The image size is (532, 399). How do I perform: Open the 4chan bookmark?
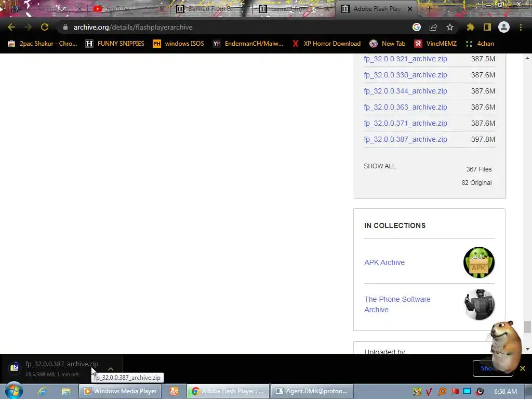tap(480, 44)
